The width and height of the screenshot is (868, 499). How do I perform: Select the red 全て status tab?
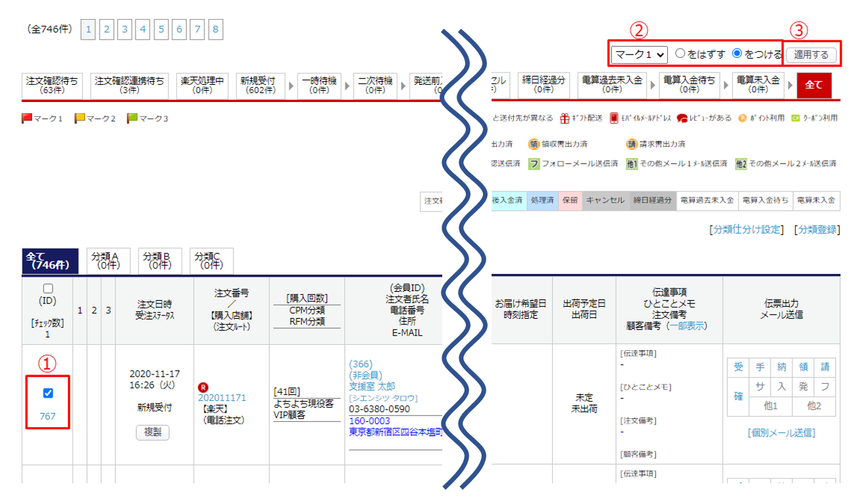click(x=814, y=85)
